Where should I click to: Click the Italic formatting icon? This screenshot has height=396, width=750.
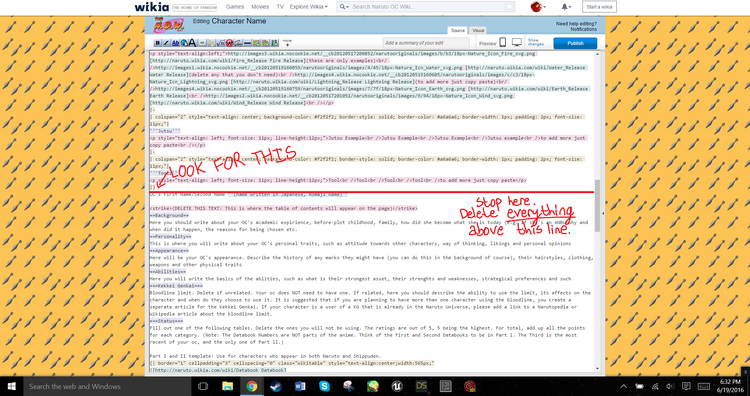[x=166, y=43]
